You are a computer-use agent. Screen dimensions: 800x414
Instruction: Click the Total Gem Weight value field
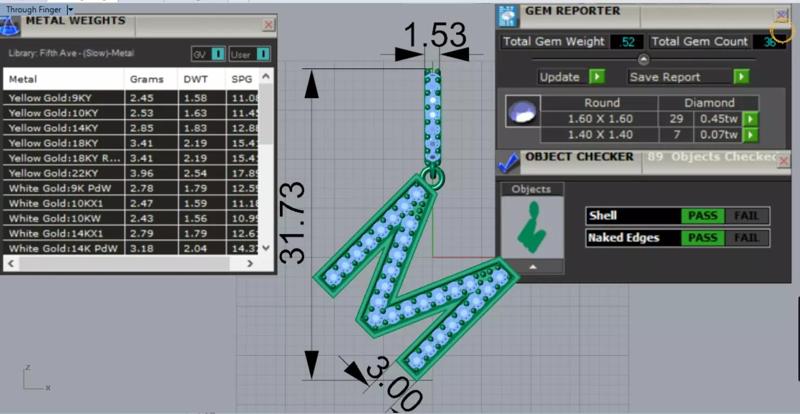pos(628,42)
